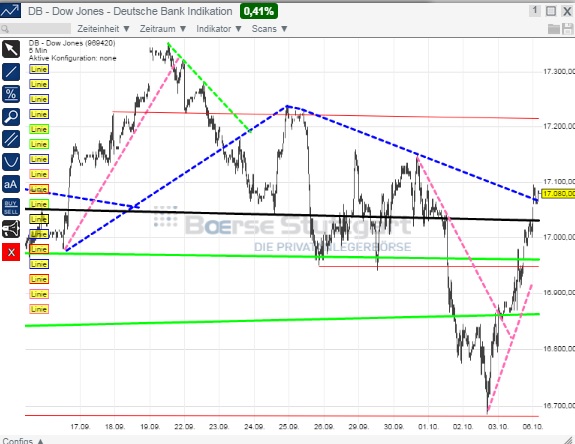Select the arrow pointer tool
Viewport: 575px width, 444px height.
[x=11, y=49]
